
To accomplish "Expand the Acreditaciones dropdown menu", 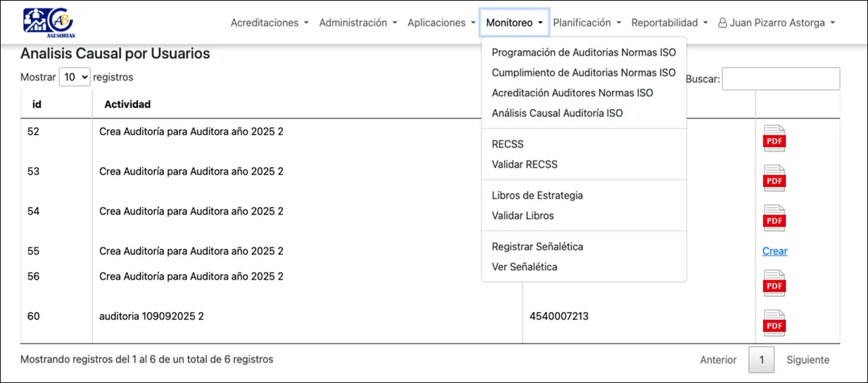I will [269, 23].
